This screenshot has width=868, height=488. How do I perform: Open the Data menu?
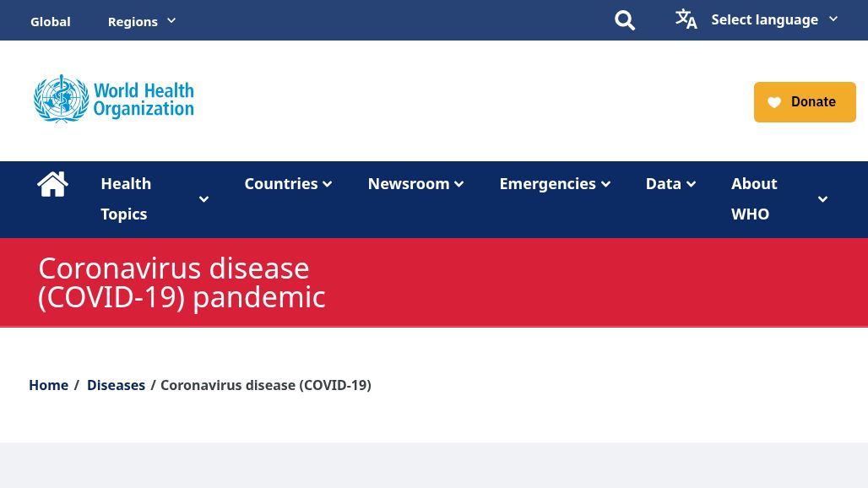coord(670,184)
